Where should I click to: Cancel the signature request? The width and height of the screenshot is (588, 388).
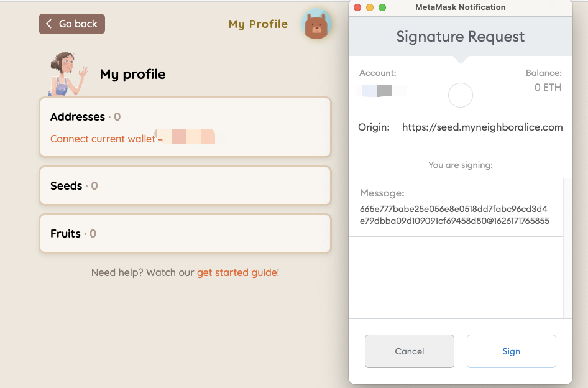pos(410,351)
